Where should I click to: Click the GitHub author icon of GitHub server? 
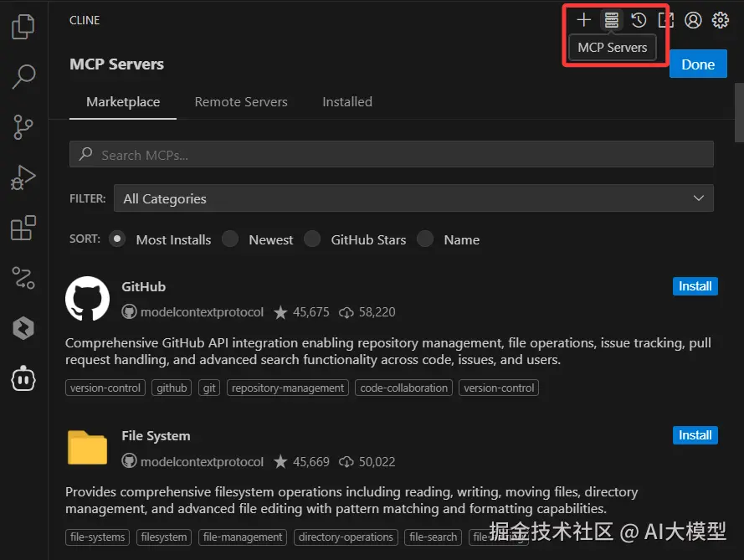pos(129,311)
